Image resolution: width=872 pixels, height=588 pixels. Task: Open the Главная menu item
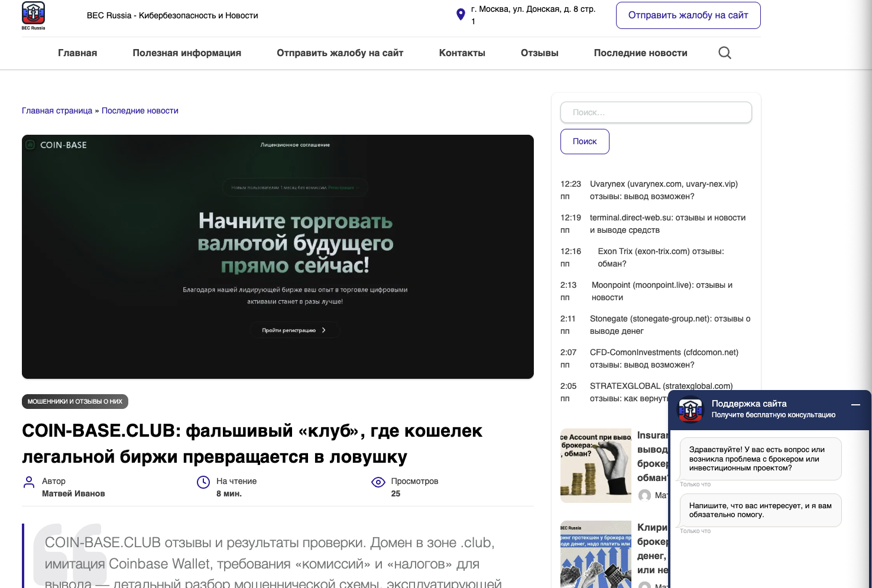pos(77,53)
